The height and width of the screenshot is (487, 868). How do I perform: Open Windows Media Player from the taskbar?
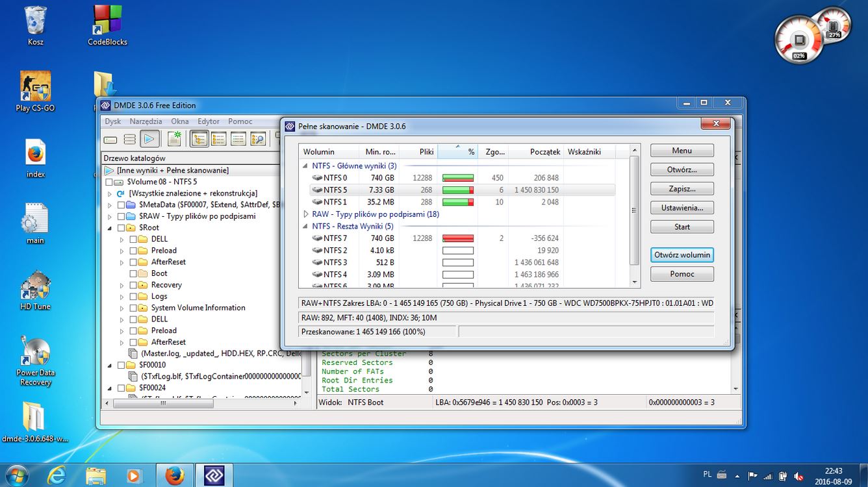point(133,475)
